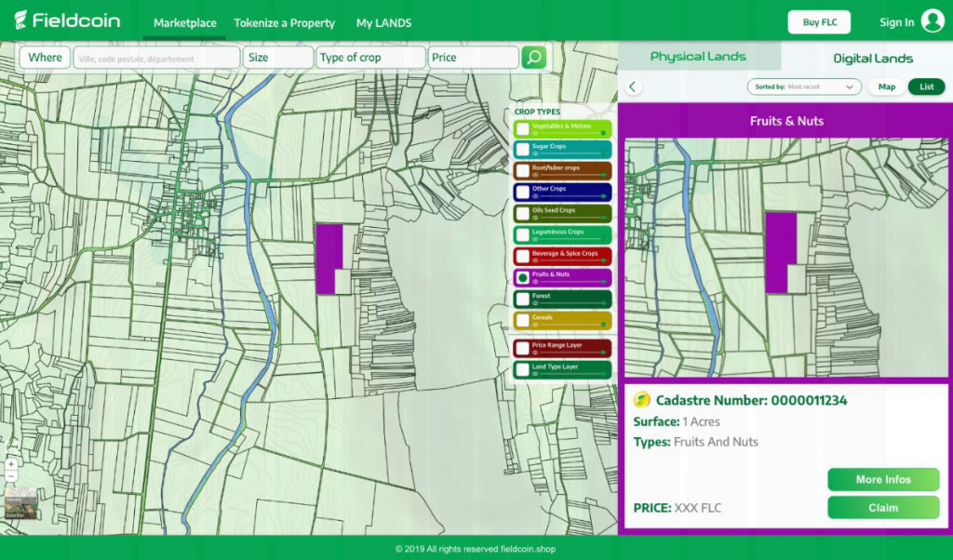
Task: Click the More Infos button
Action: (883, 479)
